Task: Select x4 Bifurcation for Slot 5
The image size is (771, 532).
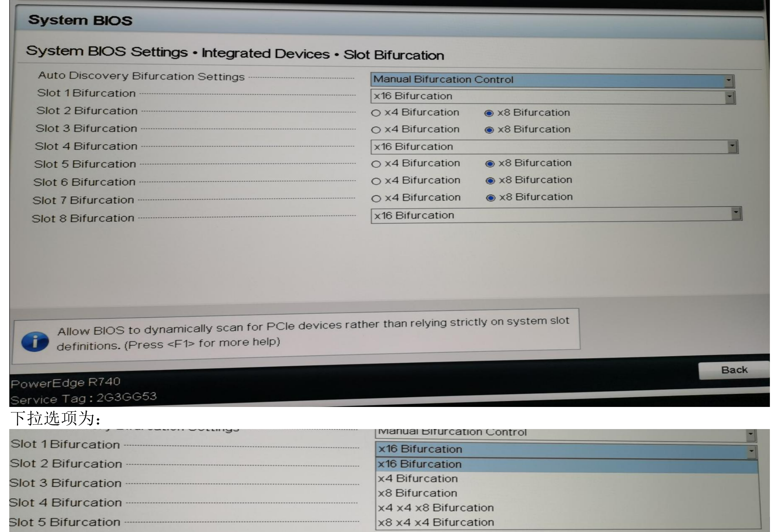Action: pyautogui.click(x=376, y=164)
